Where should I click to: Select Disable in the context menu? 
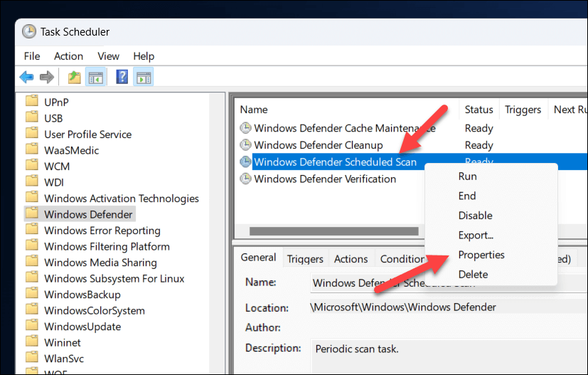tap(475, 216)
